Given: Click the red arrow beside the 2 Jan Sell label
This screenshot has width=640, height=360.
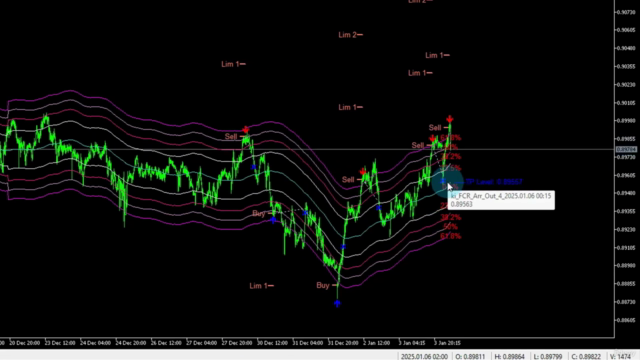Looking at the screenshot, I should [363, 172].
